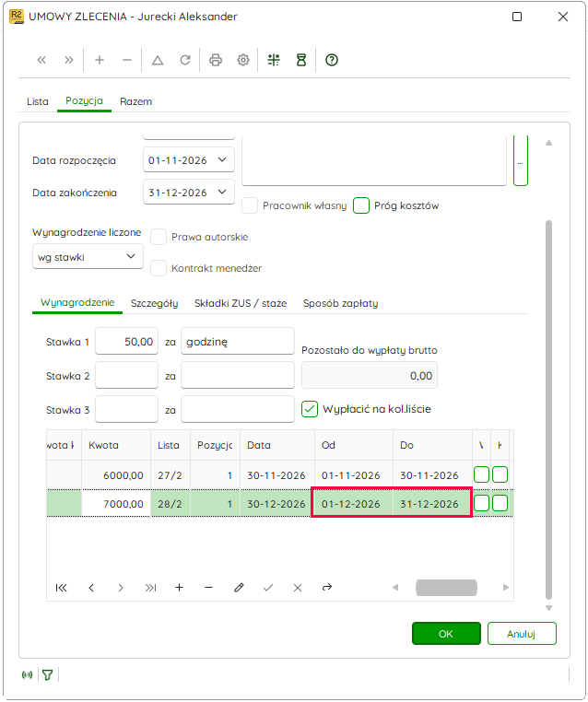This screenshot has width=588, height=702.
Task: Click Stawka 1 amount field 50,00
Action: pos(127,342)
